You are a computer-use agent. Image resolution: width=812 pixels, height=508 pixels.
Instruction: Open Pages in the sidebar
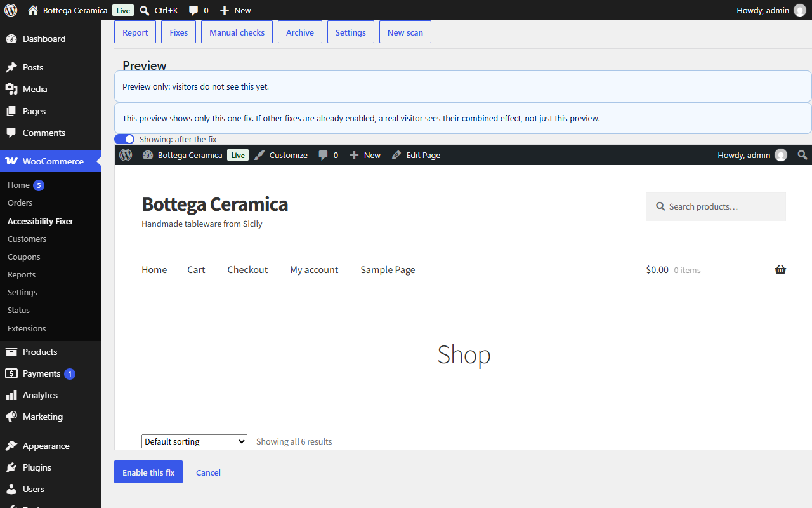[51, 111]
